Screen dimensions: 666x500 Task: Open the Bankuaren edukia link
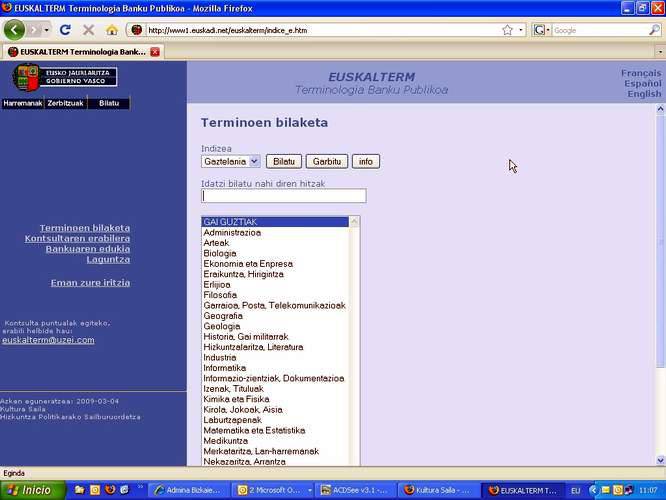pyautogui.click(x=88, y=249)
